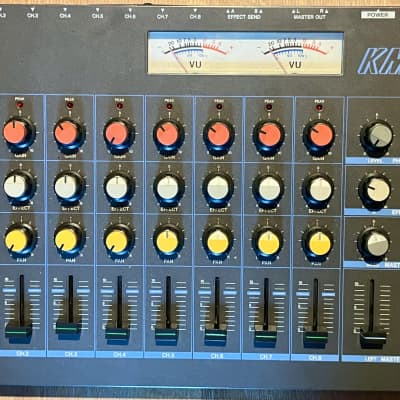Click the yellow PAN knob on CH.4
400x400 pixels.
116,241
